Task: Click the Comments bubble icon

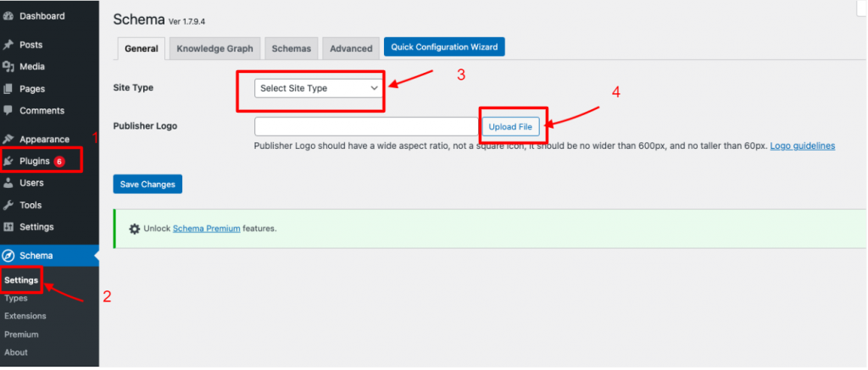Action: [8, 111]
